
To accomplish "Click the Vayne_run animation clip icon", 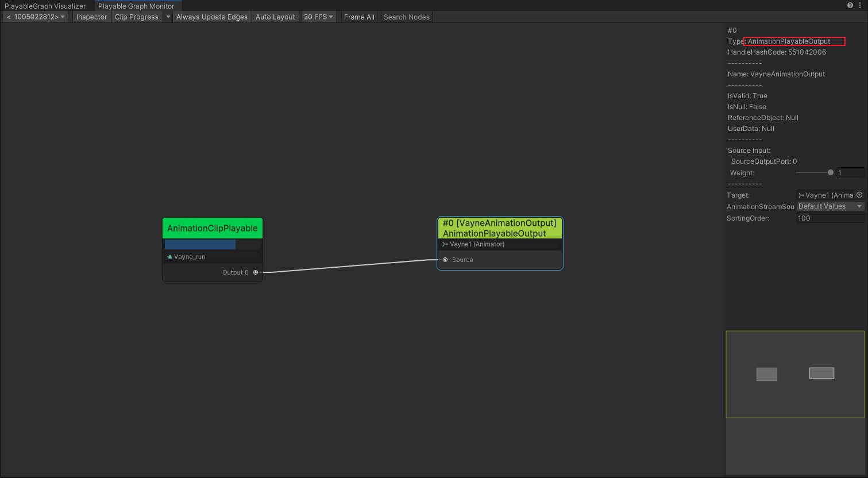I will 169,257.
